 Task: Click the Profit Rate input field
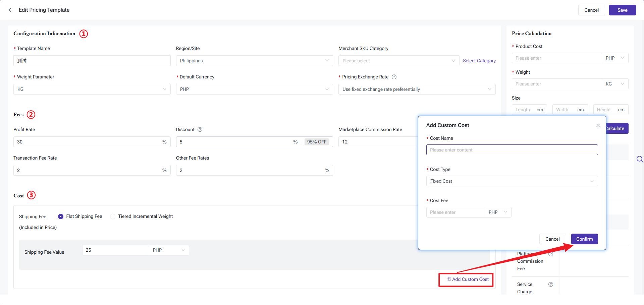point(87,142)
